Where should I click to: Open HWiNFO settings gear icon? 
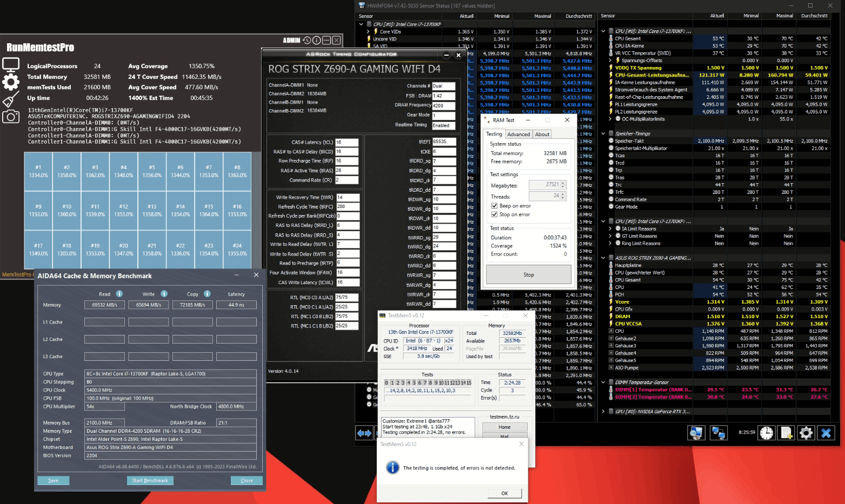point(806,433)
